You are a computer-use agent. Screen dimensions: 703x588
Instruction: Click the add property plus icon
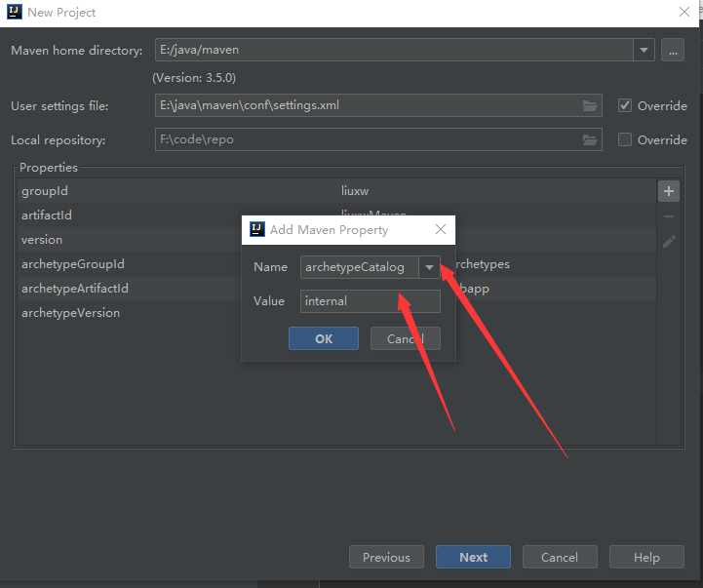click(669, 191)
